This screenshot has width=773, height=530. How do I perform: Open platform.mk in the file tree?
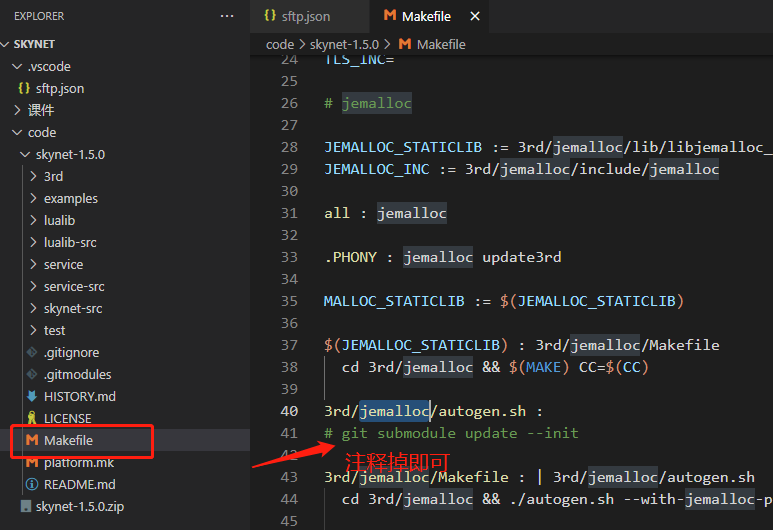[x=79, y=463]
